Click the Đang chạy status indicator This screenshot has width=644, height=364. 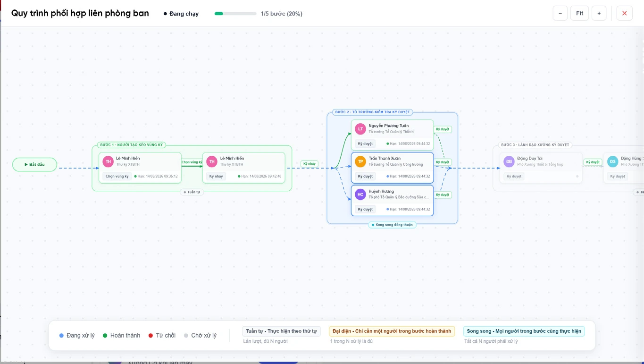click(181, 14)
